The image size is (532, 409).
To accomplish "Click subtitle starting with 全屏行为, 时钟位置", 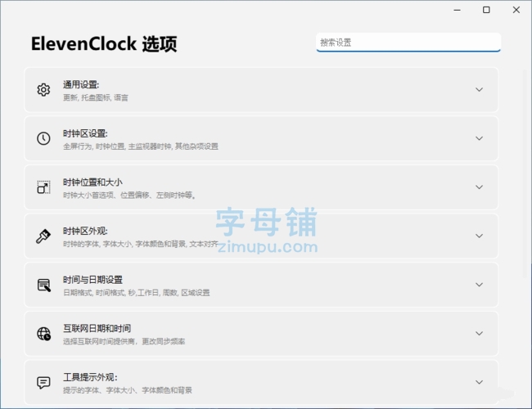I will [x=141, y=146].
